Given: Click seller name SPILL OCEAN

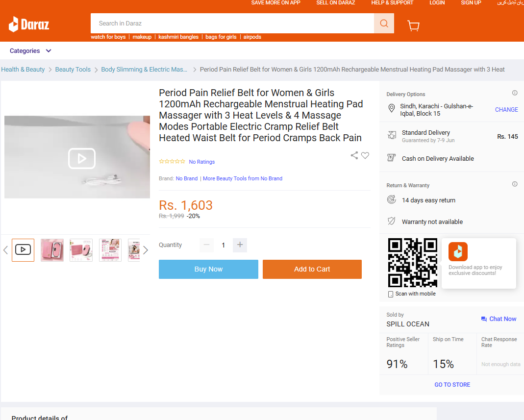Looking at the screenshot, I should pos(408,324).
